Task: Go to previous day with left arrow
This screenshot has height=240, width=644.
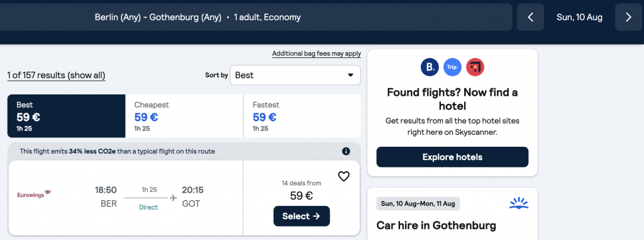Action: [530, 17]
